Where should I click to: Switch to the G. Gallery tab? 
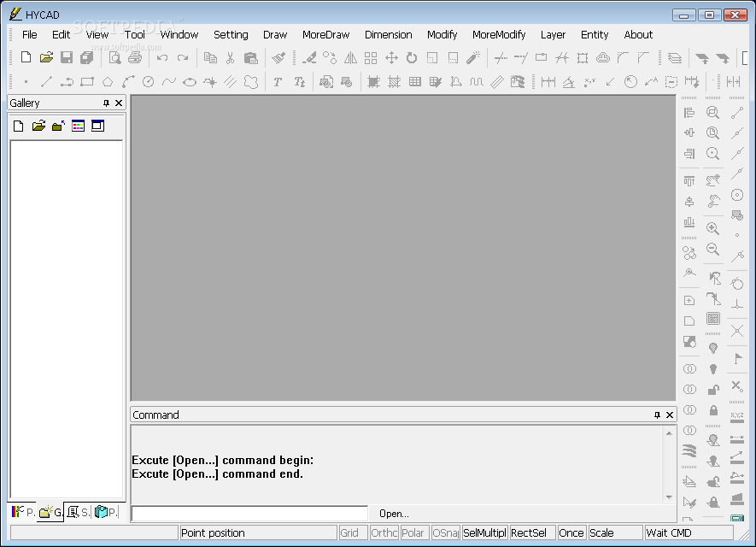[x=50, y=512]
